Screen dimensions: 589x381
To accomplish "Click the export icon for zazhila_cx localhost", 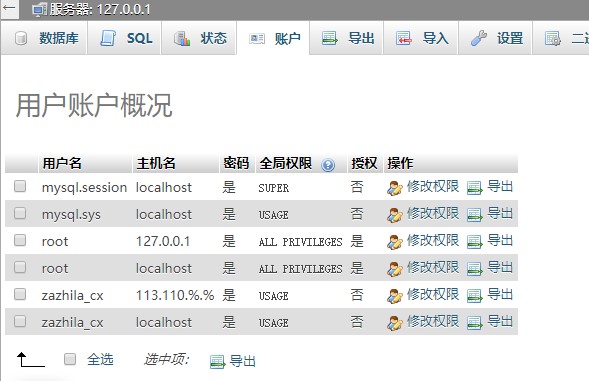I will [474, 323].
